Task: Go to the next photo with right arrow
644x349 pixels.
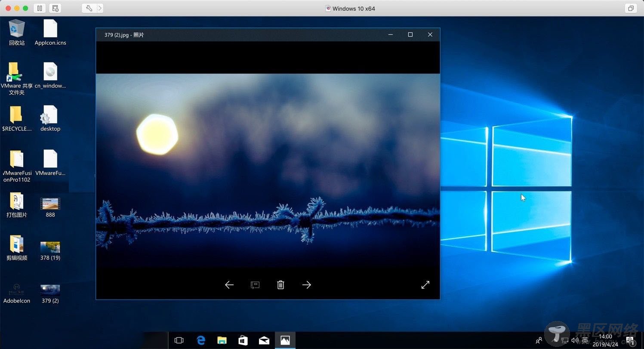Action: (306, 285)
